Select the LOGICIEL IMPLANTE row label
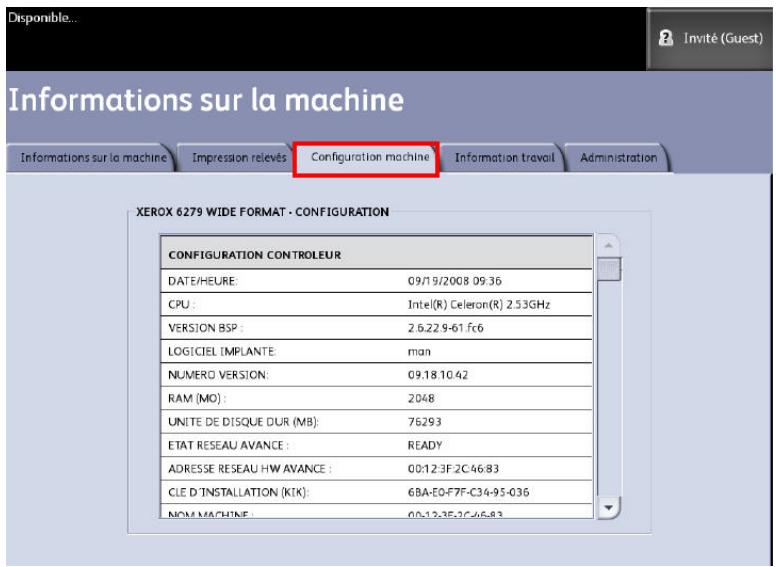This screenshot has height=567, width=776. [x=222, y=351]
